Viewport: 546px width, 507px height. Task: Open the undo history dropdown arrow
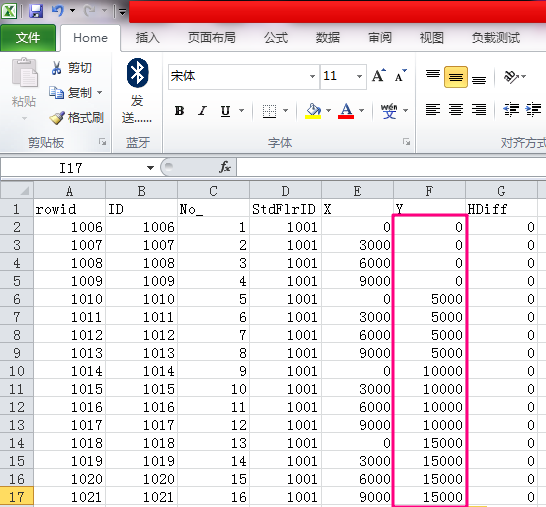(x=72, y=11)
